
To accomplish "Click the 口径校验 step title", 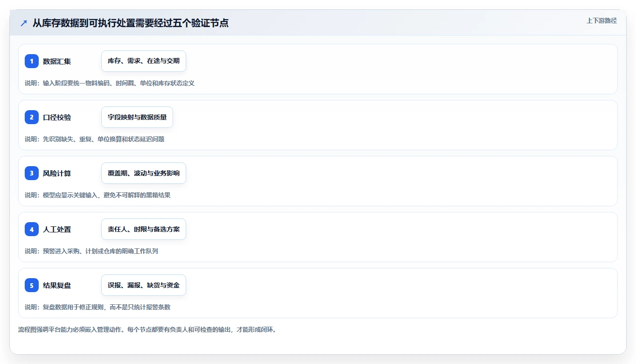I will point(57,117).
